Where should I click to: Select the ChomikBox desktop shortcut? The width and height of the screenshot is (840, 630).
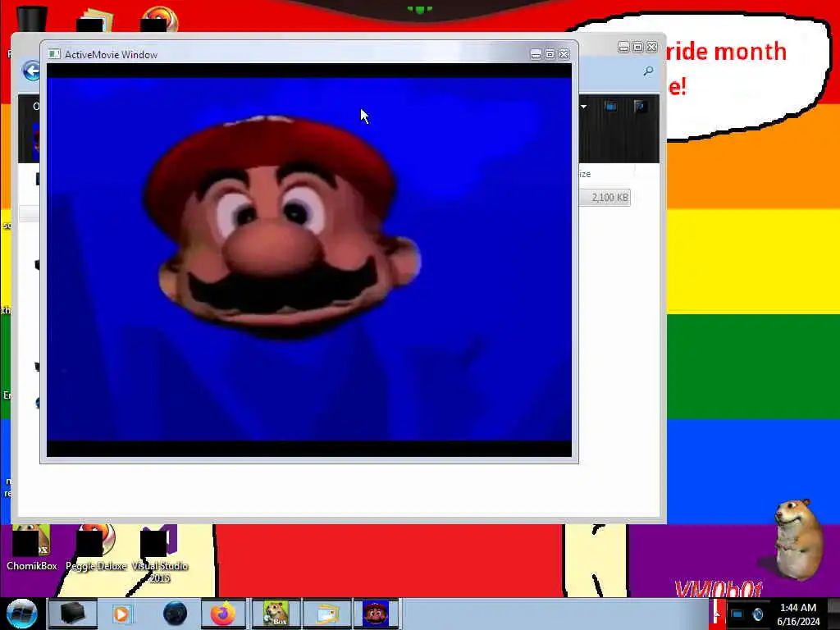coord(32,549)
